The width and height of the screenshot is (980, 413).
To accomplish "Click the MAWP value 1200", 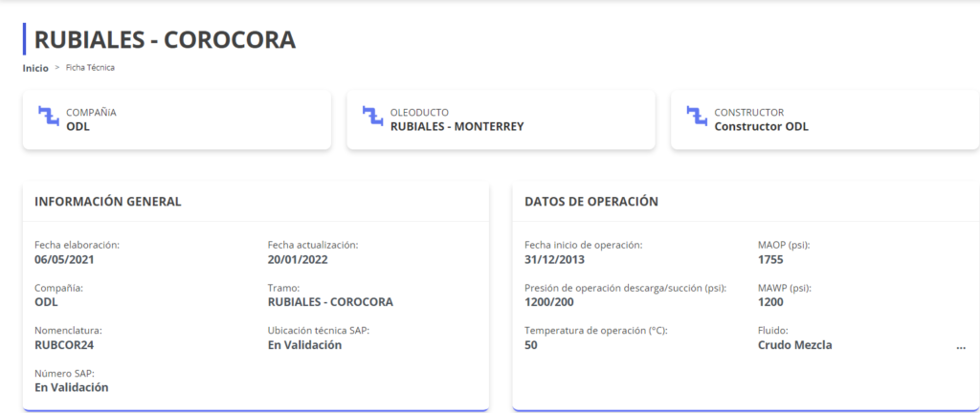I will pos(770,302).
